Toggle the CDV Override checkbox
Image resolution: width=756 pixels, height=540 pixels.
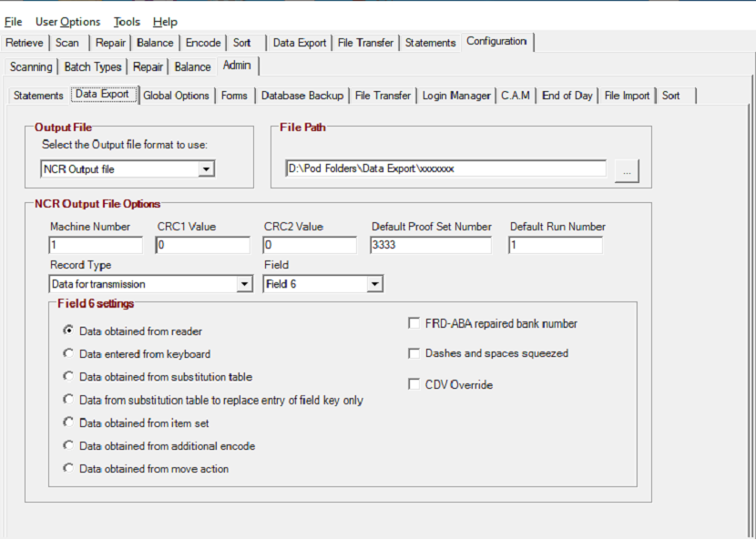pos(414,384)
